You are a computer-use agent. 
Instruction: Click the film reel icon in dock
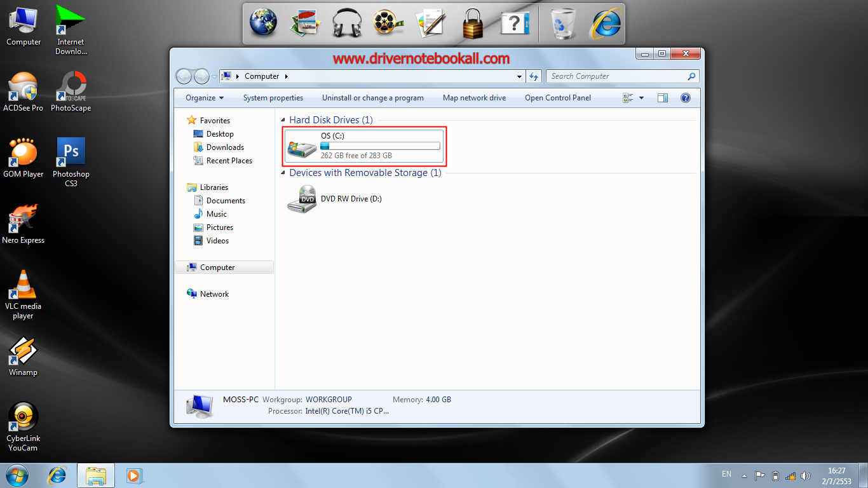point(389,23)
